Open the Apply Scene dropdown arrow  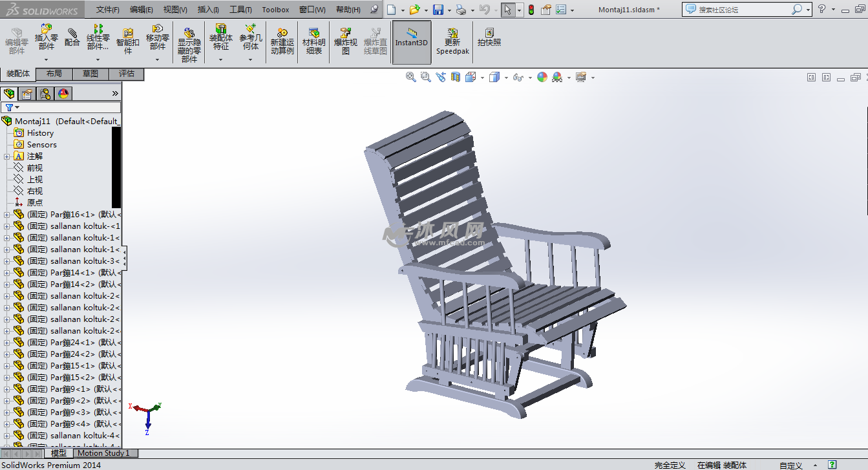pyautogui.click(x=569, y=78)
